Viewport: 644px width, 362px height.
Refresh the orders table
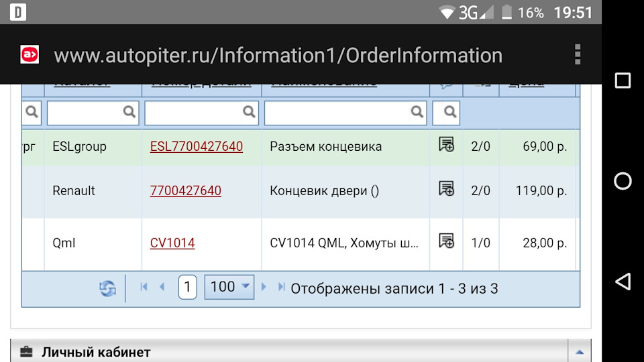click(107, 288)
